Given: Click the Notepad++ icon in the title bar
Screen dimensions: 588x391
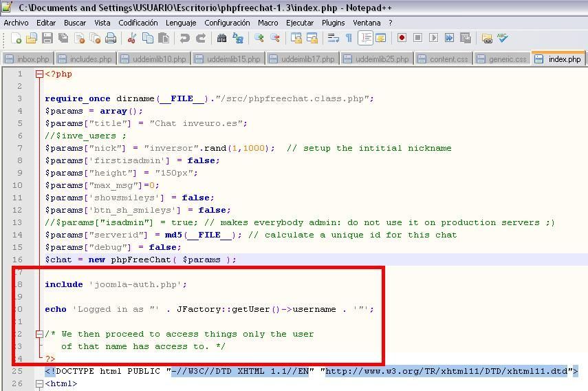Looking at the screenshot, I should (7, 6).
